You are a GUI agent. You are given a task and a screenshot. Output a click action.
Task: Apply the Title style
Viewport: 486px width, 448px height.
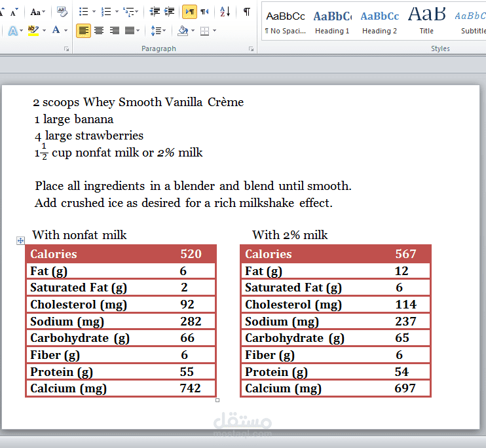tap(426, 21)
